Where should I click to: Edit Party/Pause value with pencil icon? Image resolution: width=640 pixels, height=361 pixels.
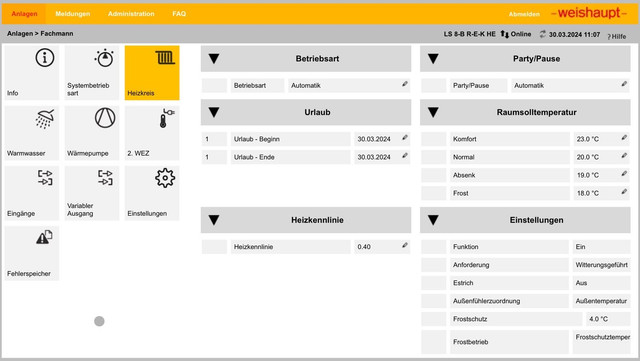[x=624, y=84]
